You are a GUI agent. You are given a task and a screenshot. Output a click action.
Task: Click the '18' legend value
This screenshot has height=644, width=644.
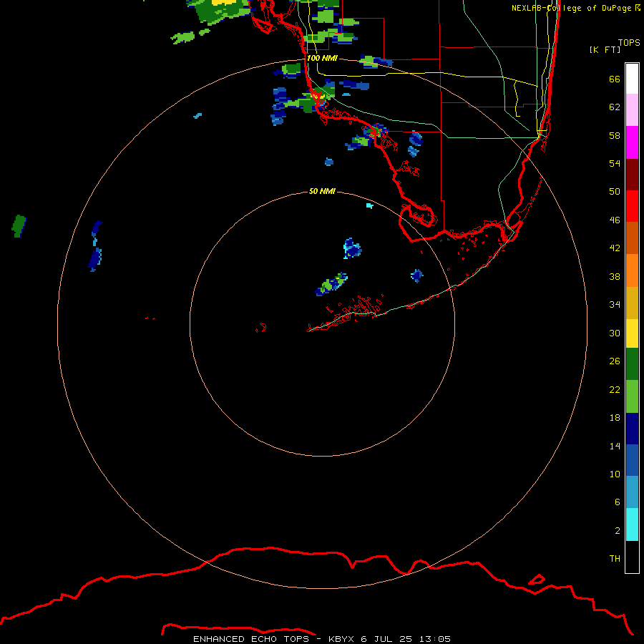coord(615,417)
